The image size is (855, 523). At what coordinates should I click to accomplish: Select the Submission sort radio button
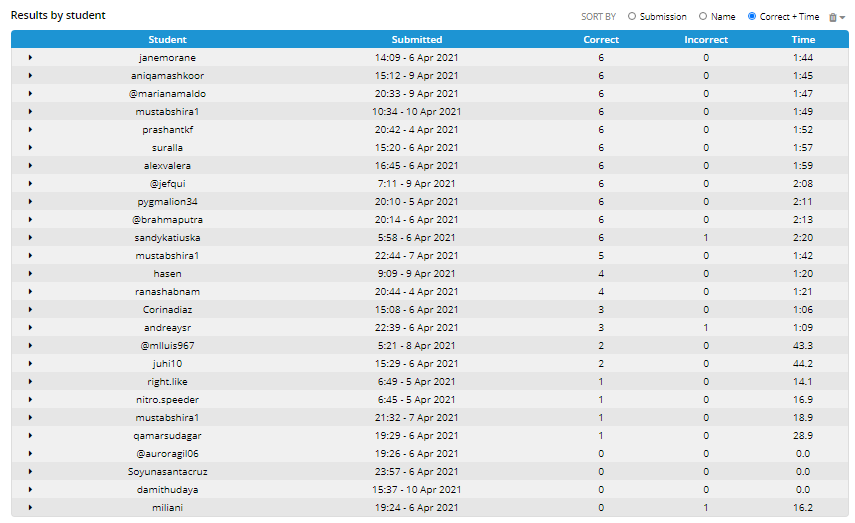point(631,16)
